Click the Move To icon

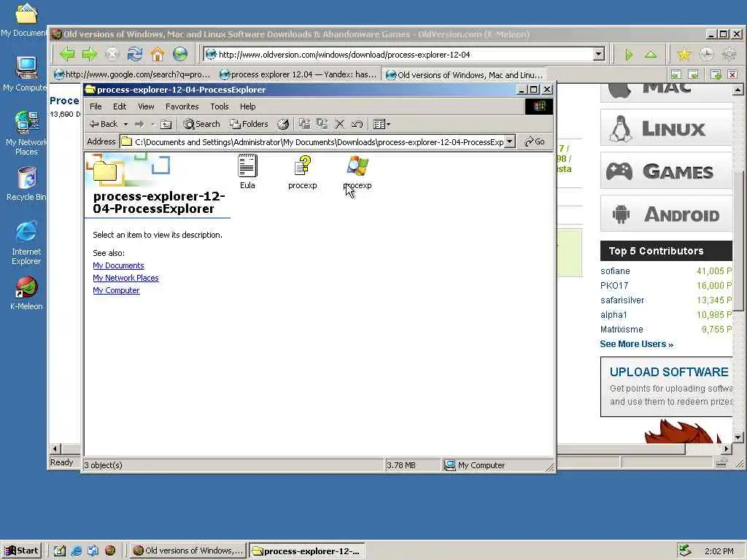(304, 124)
